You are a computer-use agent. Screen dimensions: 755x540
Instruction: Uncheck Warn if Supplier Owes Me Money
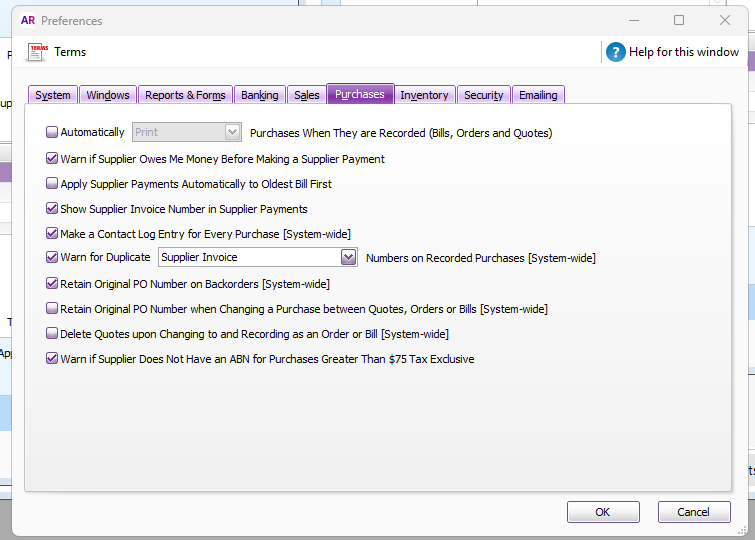[x=52, y=158]
